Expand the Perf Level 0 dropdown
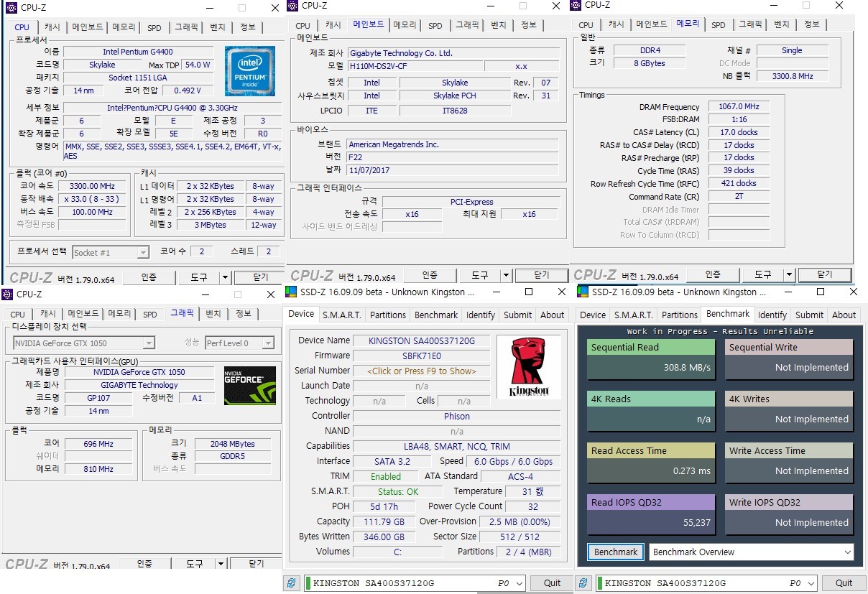Screen dimensions: 868x594 267,343
